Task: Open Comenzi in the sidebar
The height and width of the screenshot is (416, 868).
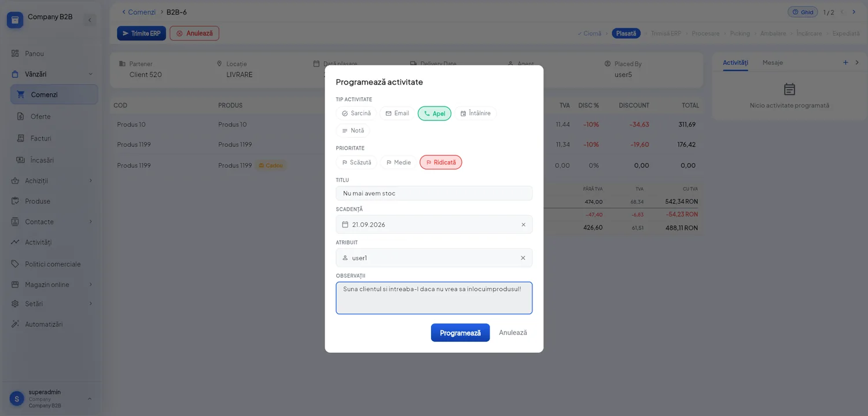Action: click(54, 95)
